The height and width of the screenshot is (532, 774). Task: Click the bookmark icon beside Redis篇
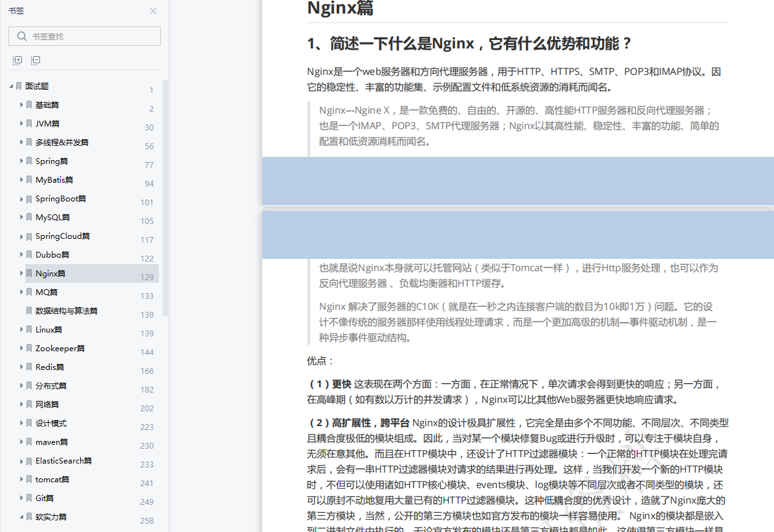[29, 367]
